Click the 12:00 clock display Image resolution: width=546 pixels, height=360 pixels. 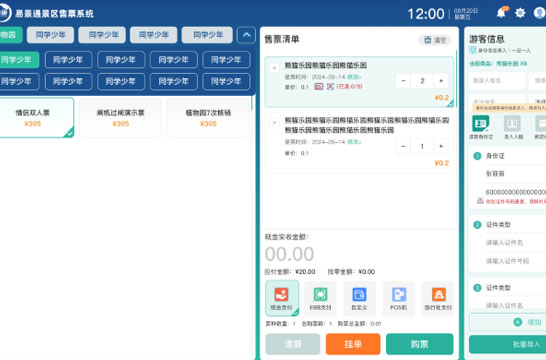426,14
